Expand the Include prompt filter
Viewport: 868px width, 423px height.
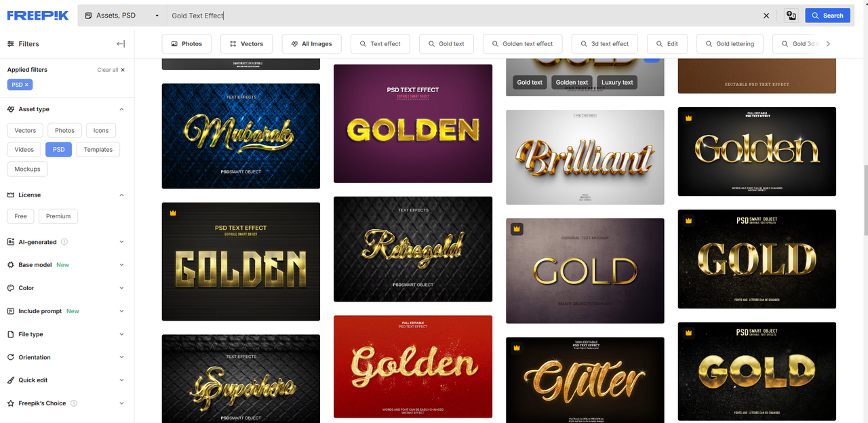tap(121, 311)
